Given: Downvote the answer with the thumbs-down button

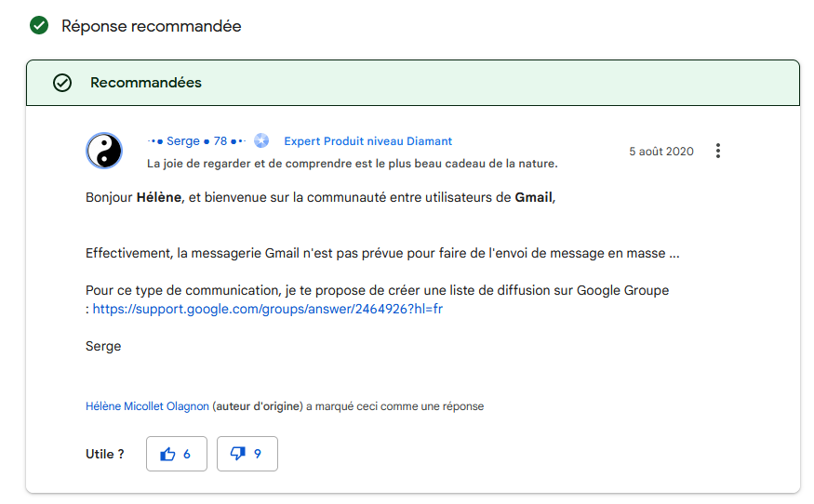Looking at the screenshot, I should tap(247, 454).
